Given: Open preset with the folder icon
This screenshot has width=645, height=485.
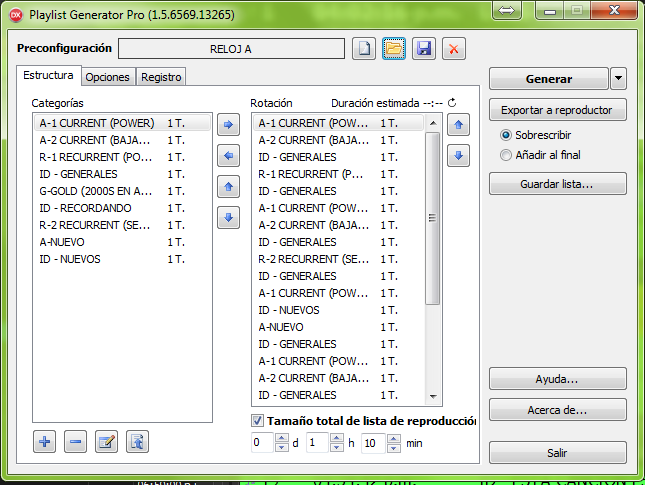Looking at the screenshot, I should (394, 49).
